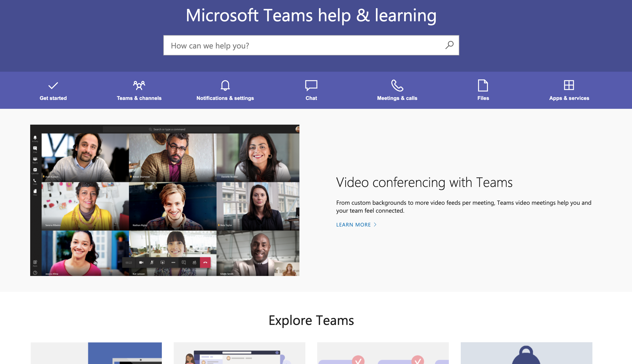
Task: Click the Teams & channels people icon
Action: 139,85
